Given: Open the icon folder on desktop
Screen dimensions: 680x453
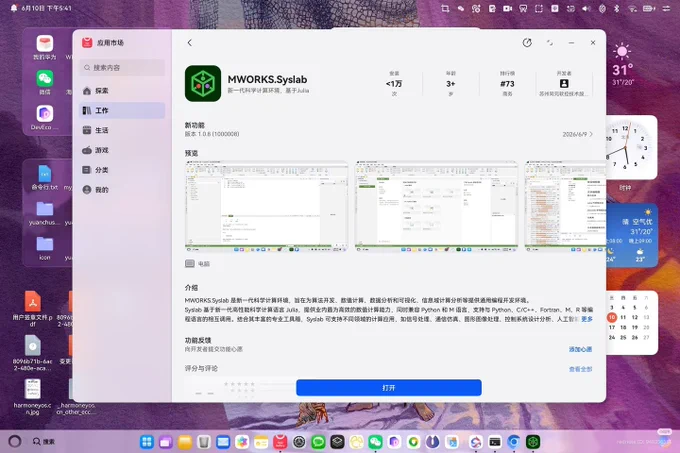Looking at the screenshot, I should point(45,248).
